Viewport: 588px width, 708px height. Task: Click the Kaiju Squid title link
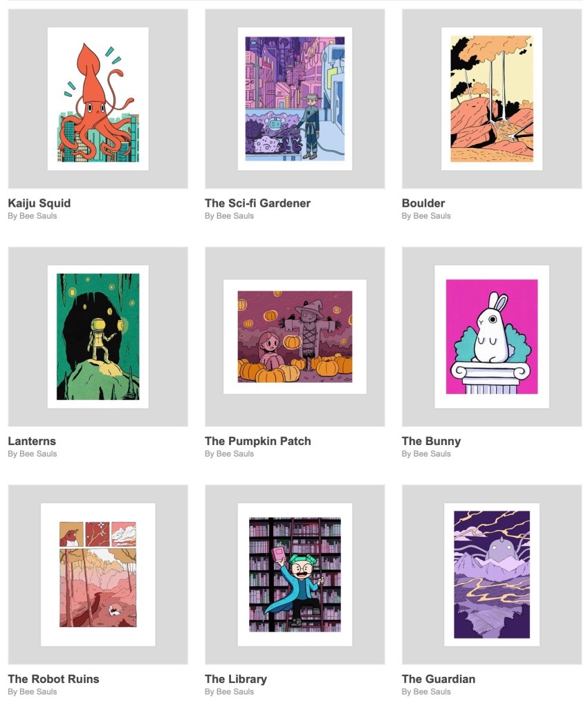(39, 203)
